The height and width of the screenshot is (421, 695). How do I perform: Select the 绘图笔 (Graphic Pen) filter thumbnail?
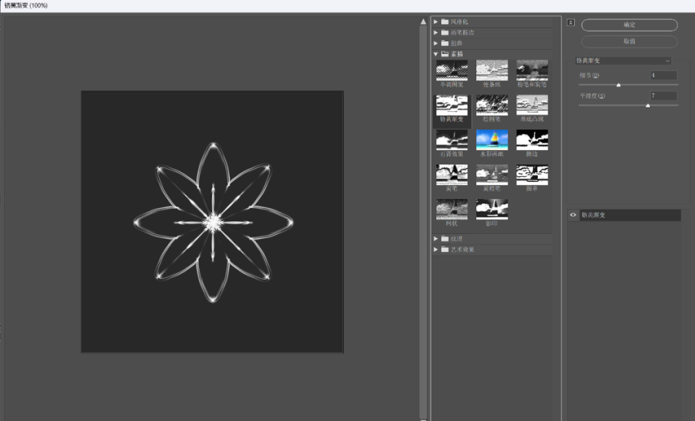492,104
